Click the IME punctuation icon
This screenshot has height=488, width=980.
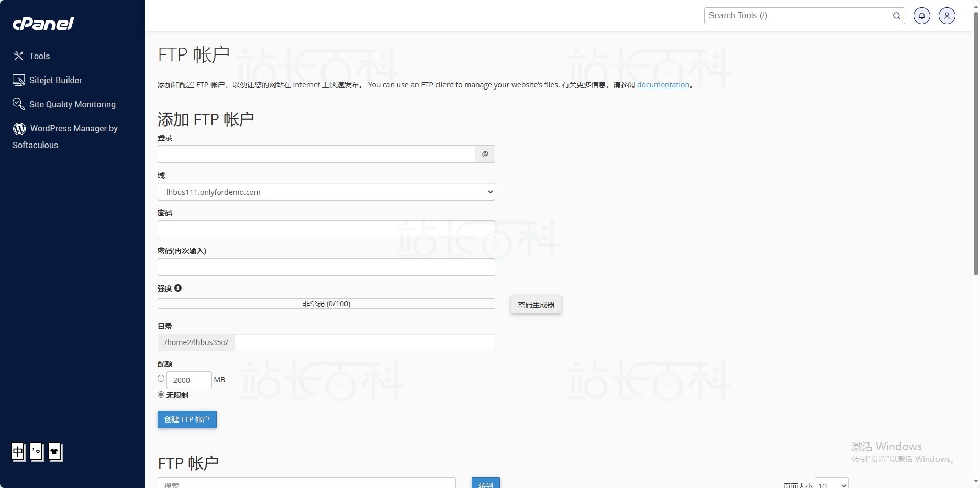pos(37,451)
